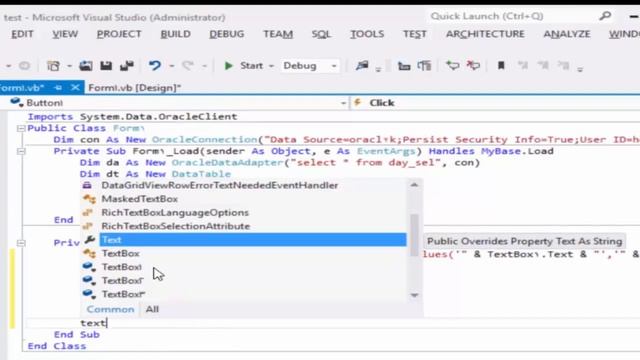Click the class icon beside MaskedTextBox
Image resolution: width=640 pixels, height=360 pixels.
(89, 199)
